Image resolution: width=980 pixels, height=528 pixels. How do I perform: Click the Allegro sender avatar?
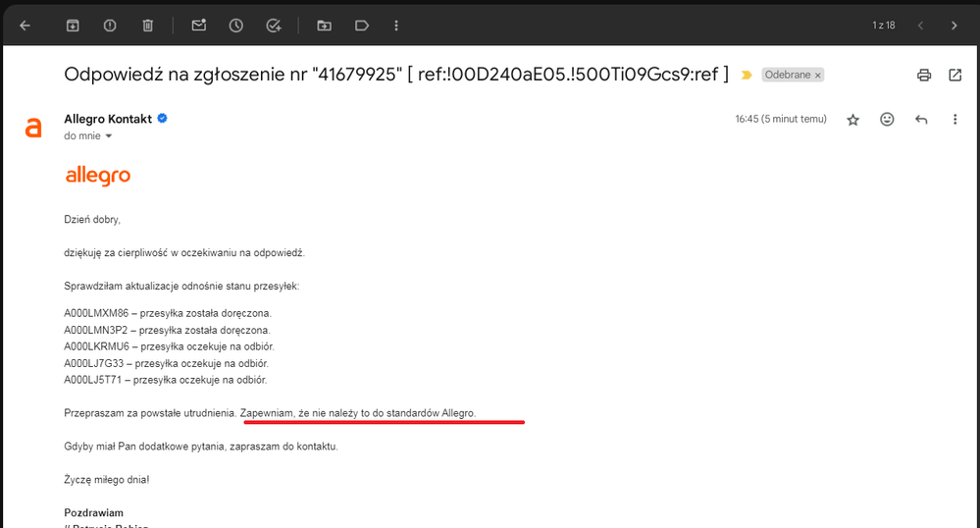coord(33,128)
